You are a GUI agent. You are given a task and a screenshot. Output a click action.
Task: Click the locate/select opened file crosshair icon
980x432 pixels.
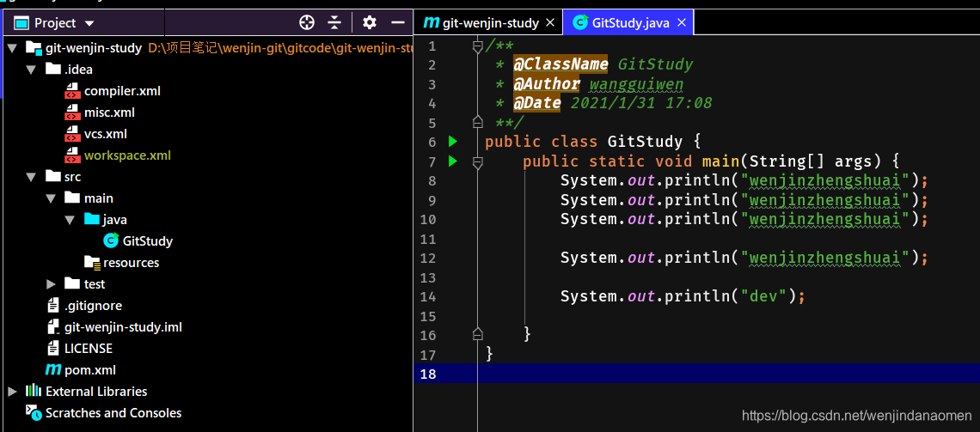(x=306, y=23)
